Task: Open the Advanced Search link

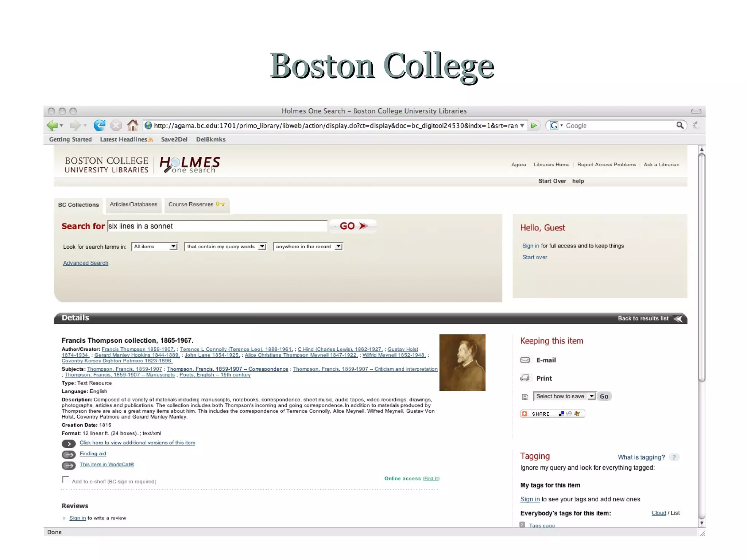Action: coord(86,263)
